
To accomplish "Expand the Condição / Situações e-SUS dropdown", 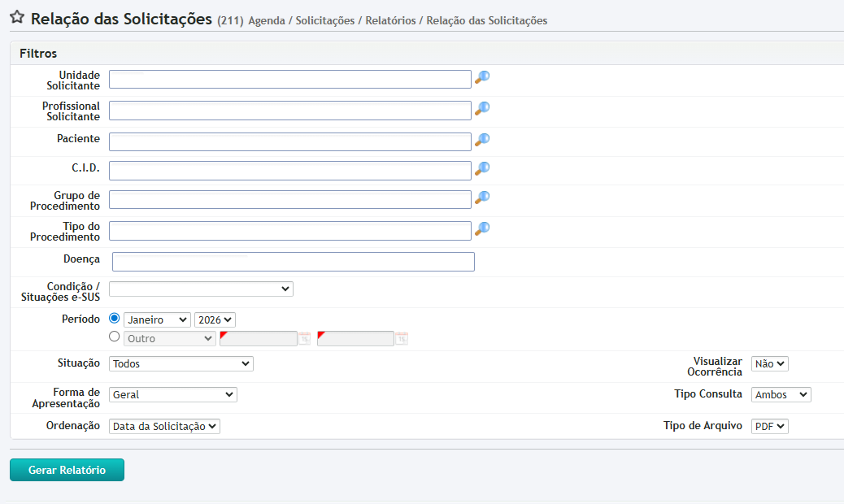I will point(201,289).
